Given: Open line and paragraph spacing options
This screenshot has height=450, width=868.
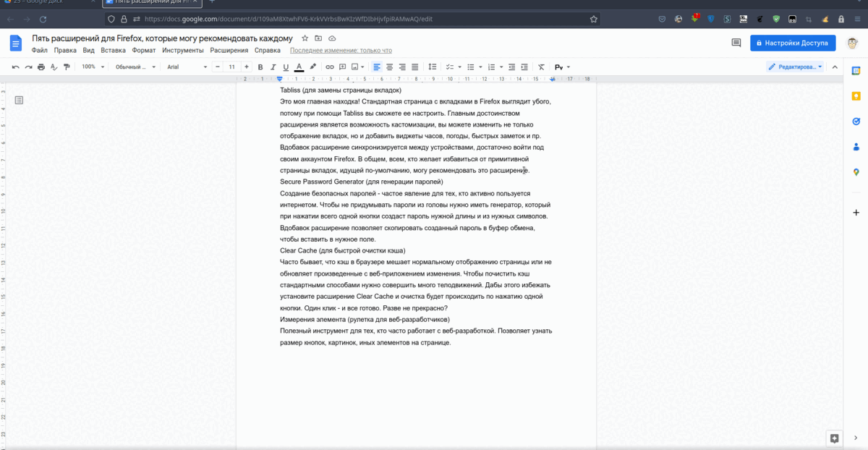Looking at the screenshot, I should coord(433,67).
